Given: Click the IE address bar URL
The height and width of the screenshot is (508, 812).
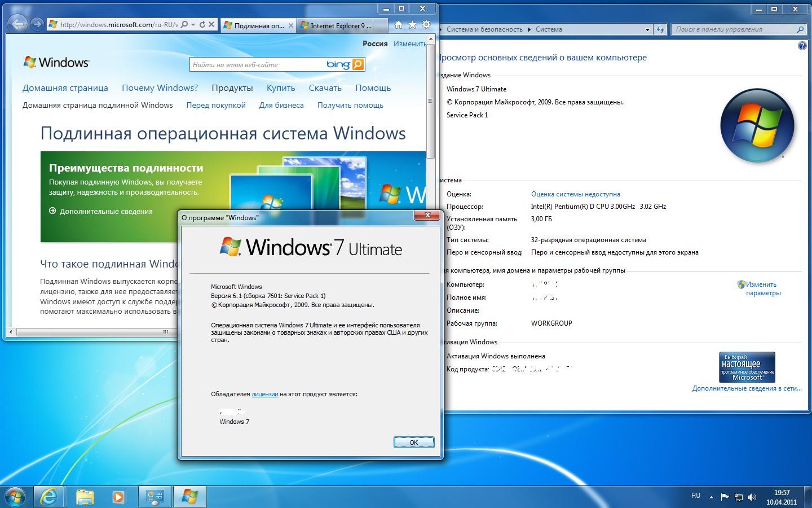Looking at the screenshot, I should 118,25.
